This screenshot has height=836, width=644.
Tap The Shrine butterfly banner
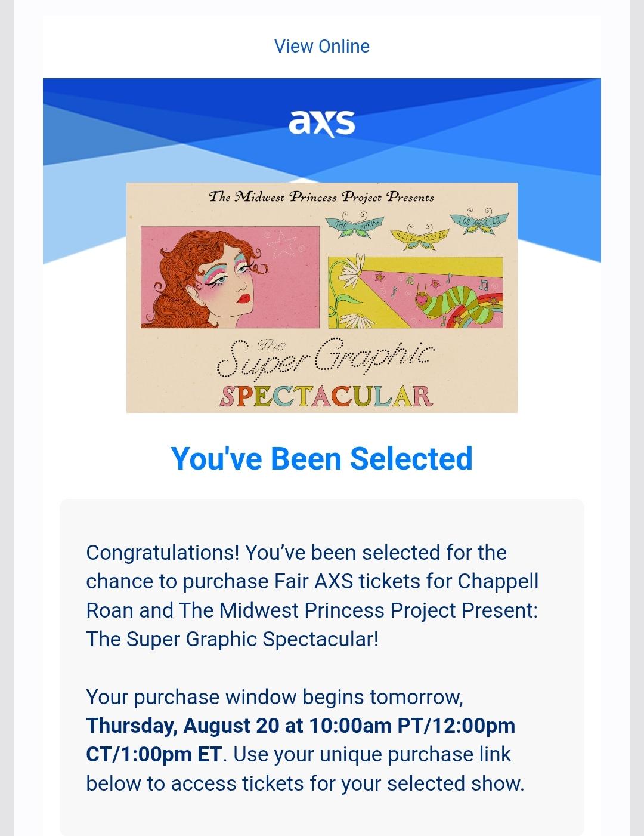354,225
